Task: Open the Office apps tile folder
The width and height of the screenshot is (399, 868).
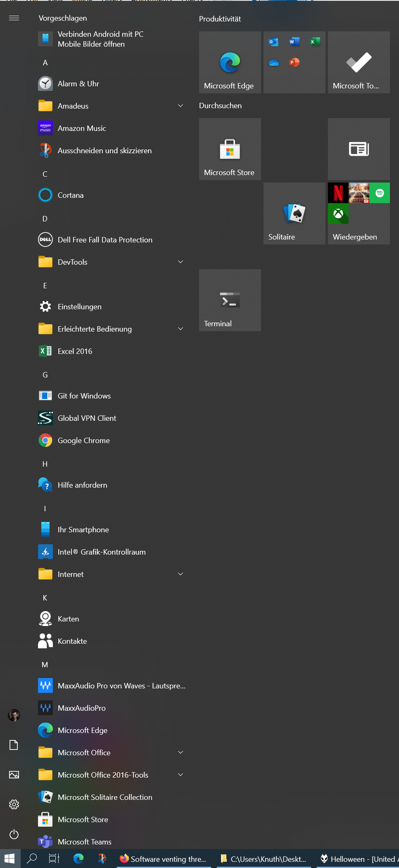Action: click(294, 62)
